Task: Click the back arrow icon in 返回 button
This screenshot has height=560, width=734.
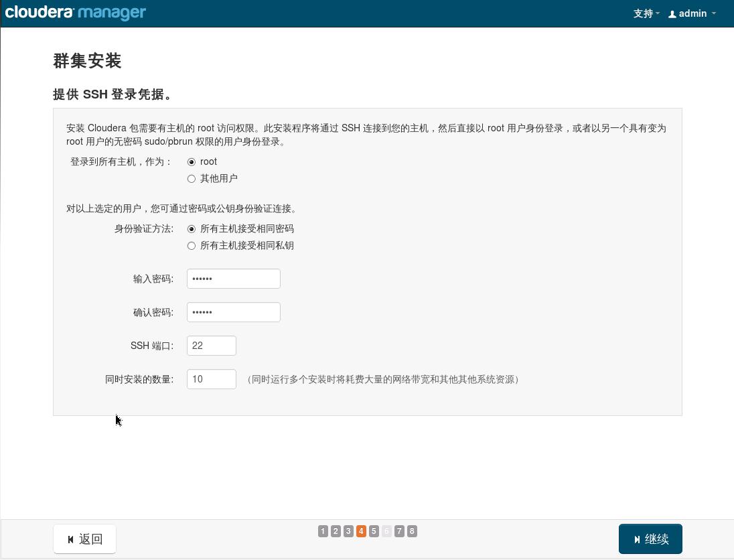Action: point(72,539)
